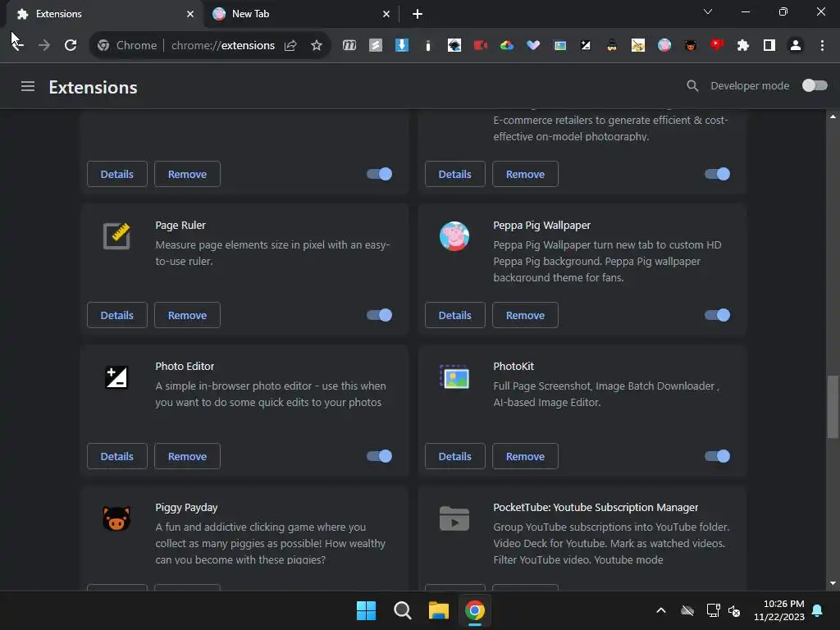Open the Windows Start menu
This screenshot has height=630, width=840.
[x=367, y=610]
